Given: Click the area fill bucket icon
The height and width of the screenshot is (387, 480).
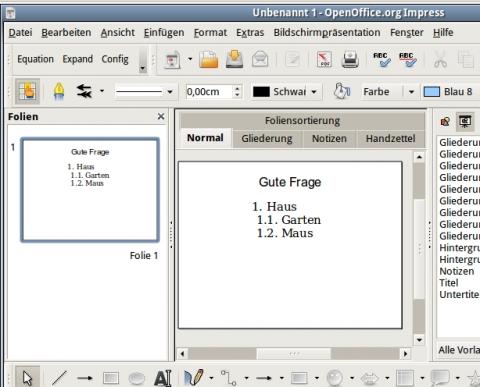Looking at the screenshot, I should click(x=342, y=91).
